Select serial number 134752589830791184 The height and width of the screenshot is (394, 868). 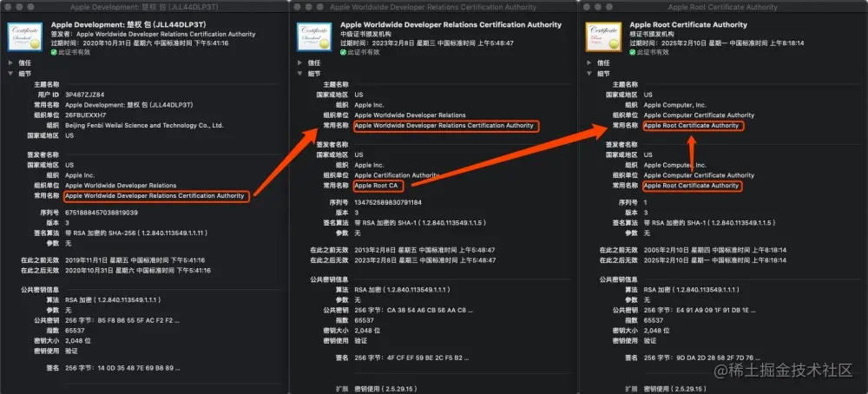[388, 202]
